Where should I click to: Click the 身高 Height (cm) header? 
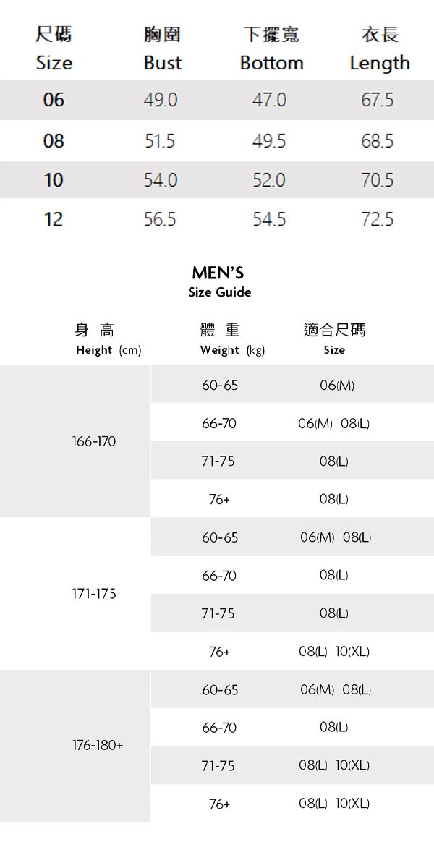click(x=108, y=339)
